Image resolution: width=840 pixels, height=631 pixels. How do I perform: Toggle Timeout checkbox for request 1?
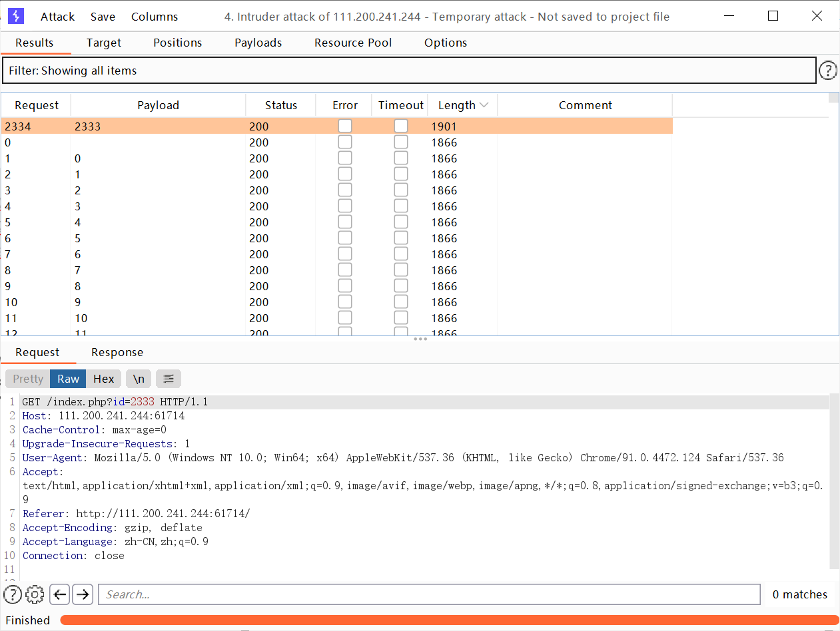(401, 158)
